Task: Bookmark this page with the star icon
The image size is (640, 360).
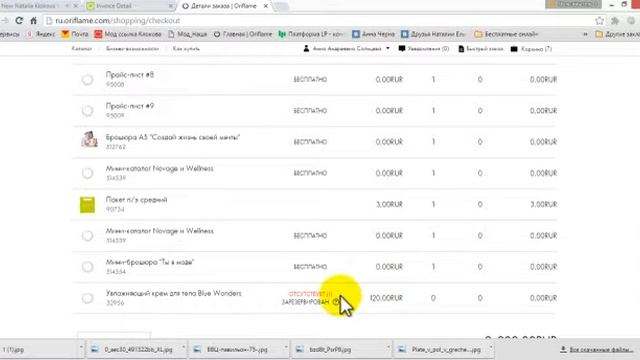Action: [599, 20]
